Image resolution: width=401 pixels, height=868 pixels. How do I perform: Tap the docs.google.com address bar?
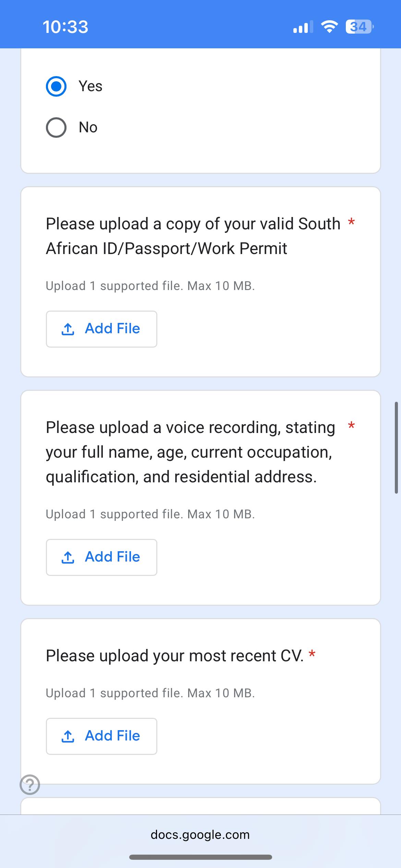pos(200,834)
